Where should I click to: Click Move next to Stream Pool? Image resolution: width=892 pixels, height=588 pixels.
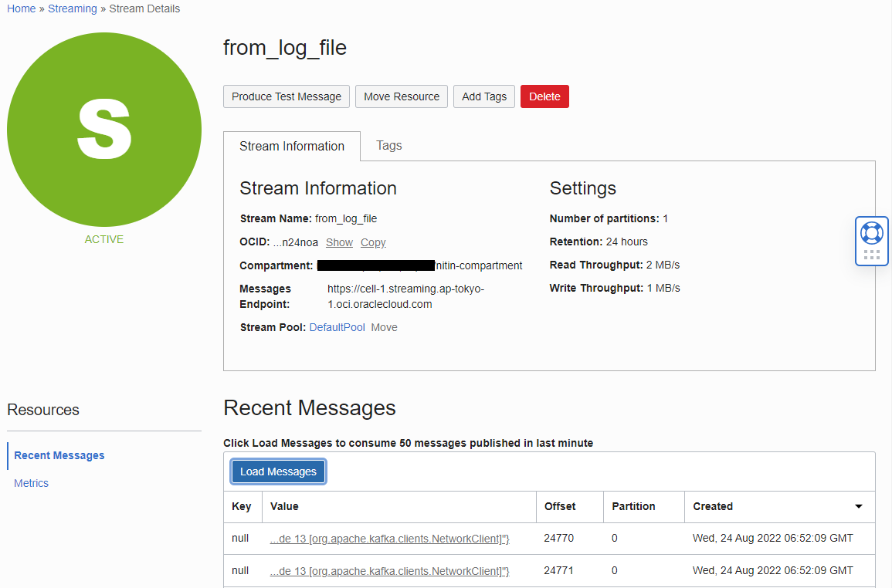pyautogui.click(x=384, y=327)
